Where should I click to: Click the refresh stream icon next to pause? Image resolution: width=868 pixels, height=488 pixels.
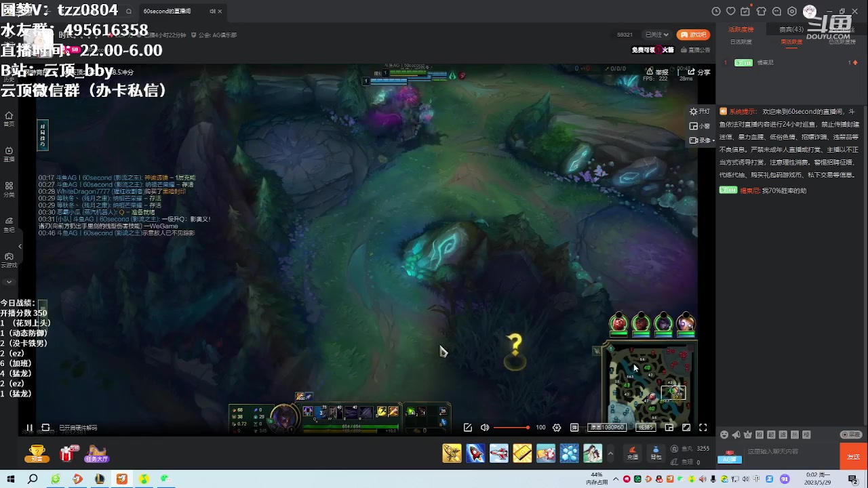pos(45,428)
